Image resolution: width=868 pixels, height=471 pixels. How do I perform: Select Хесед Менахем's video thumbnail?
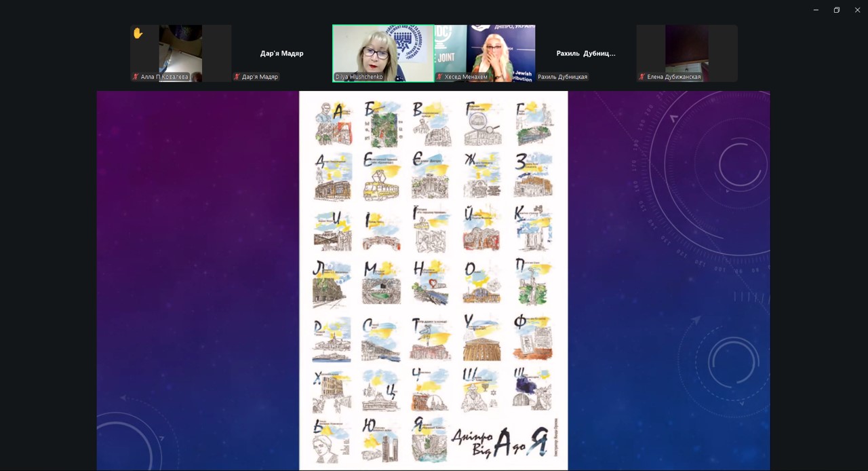[484, 54]
